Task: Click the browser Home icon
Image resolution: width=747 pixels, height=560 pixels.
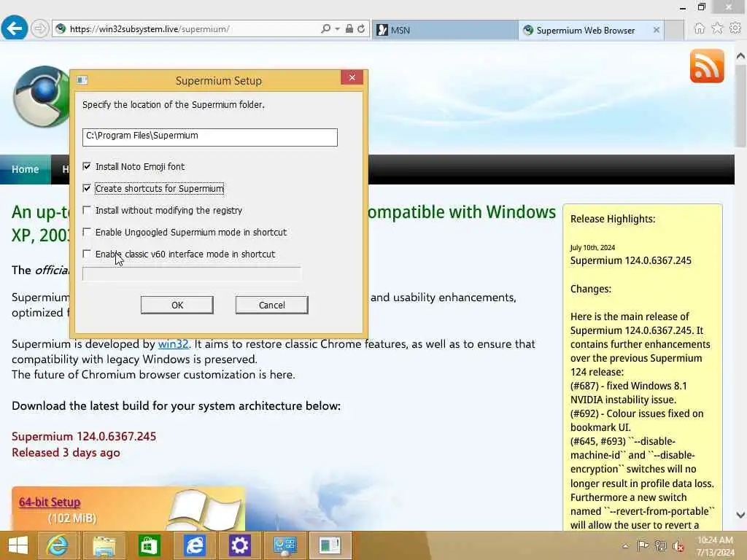Action: (x=699, y=28)
